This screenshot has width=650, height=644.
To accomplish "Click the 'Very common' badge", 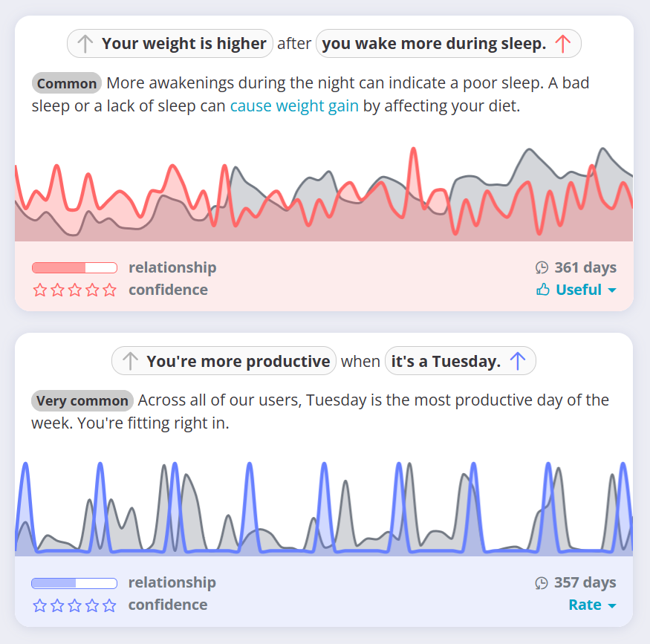I will (x=82, y=400).
